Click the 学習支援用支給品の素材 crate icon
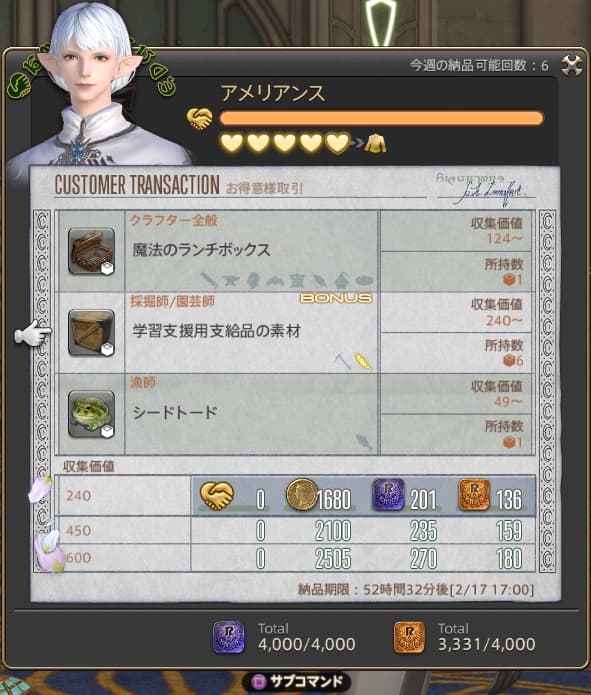The width and height of the screenshot is (591, 695). (x=91, y=332)
